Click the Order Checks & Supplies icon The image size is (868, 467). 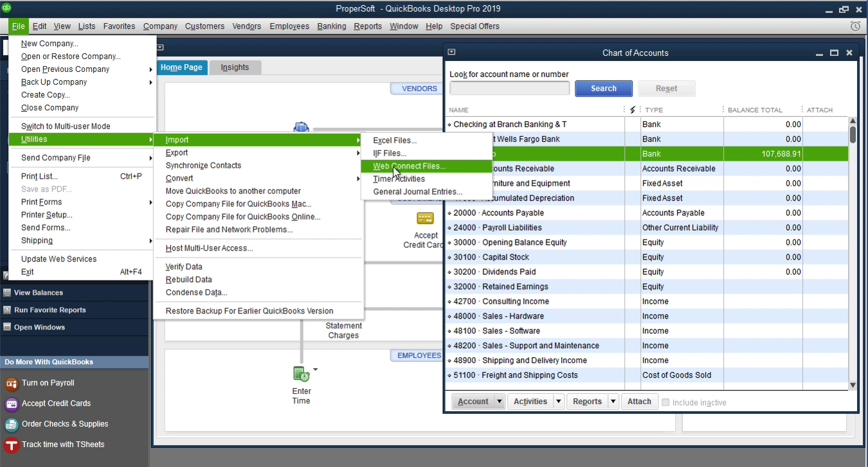[x=11, y=425]
